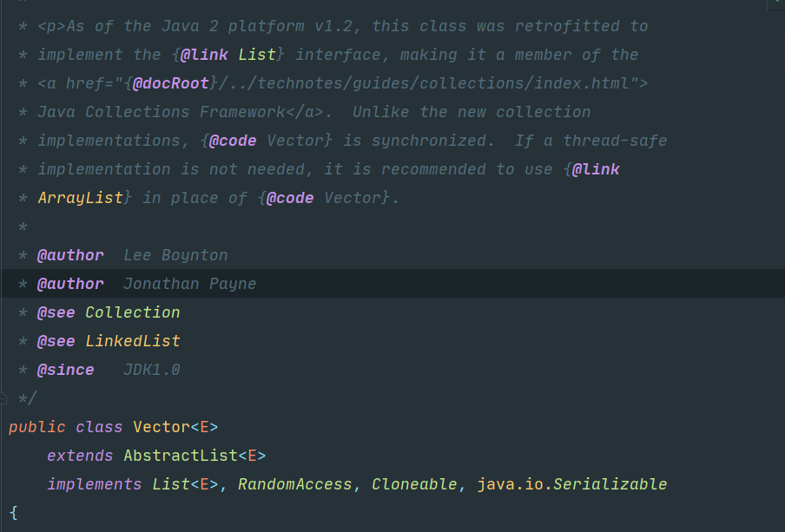Image resolution: width=785 pixels, height=532 pixels.
Task: Collapse the Javadoc comment fold marker
Action: tap(3, 398)
